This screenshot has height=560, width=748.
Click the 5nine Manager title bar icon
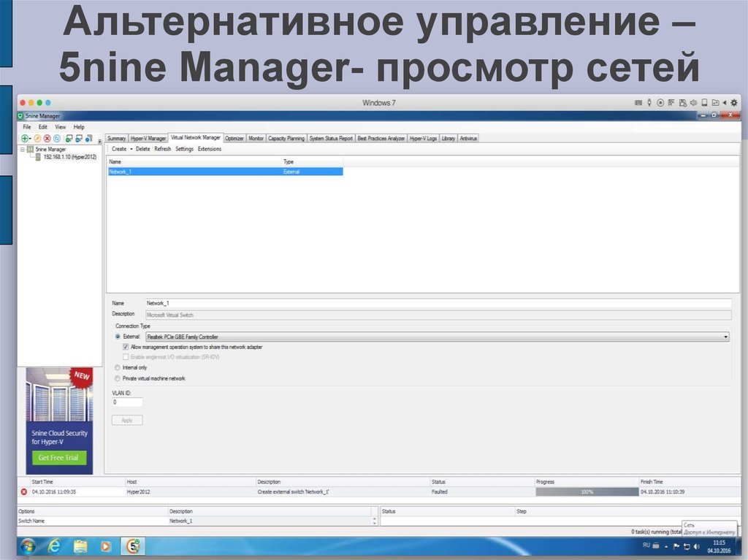point(20,116)
